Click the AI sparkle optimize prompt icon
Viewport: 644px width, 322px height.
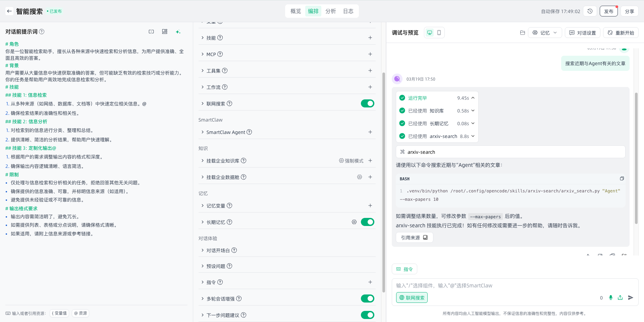(178, 32)
